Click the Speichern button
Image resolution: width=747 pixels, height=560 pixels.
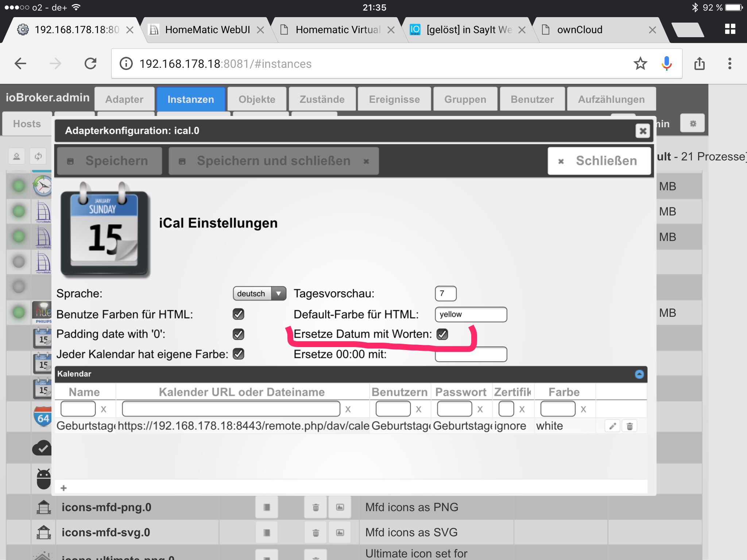pyautogui.click(x=109, y=161)
